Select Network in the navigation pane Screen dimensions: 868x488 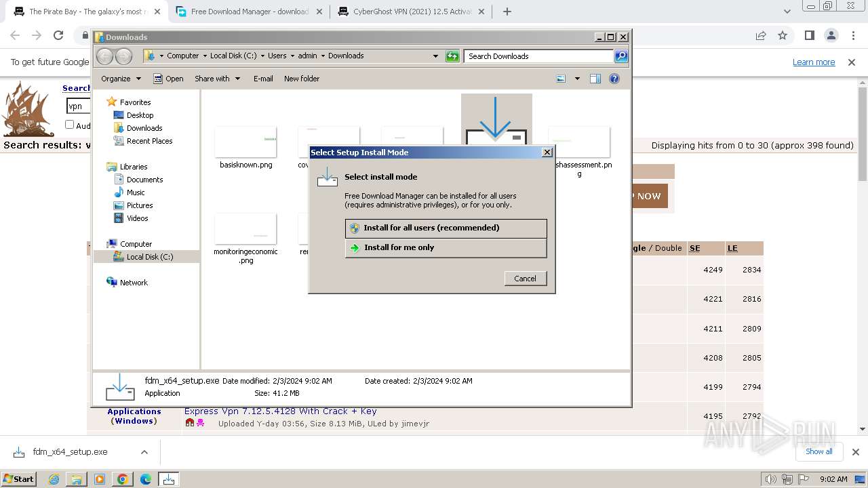(133, 283)
